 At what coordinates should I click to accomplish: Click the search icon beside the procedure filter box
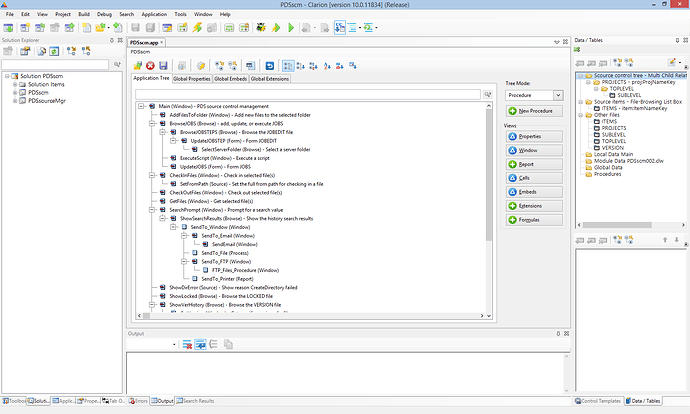coord(487,93)
